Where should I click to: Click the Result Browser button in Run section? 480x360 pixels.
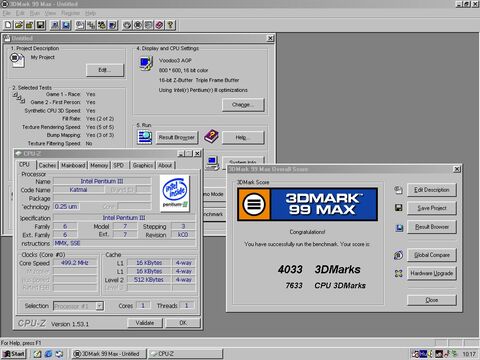coord(177,137)
